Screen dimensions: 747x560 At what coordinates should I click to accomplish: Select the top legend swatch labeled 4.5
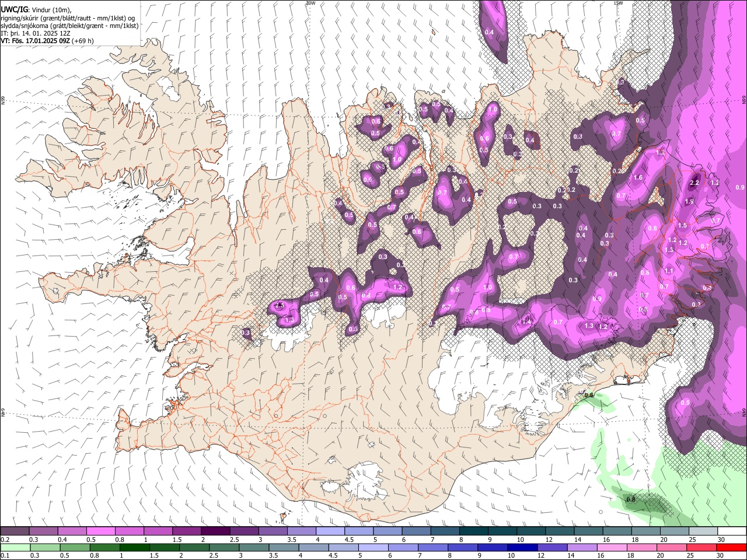coord(358,531)
